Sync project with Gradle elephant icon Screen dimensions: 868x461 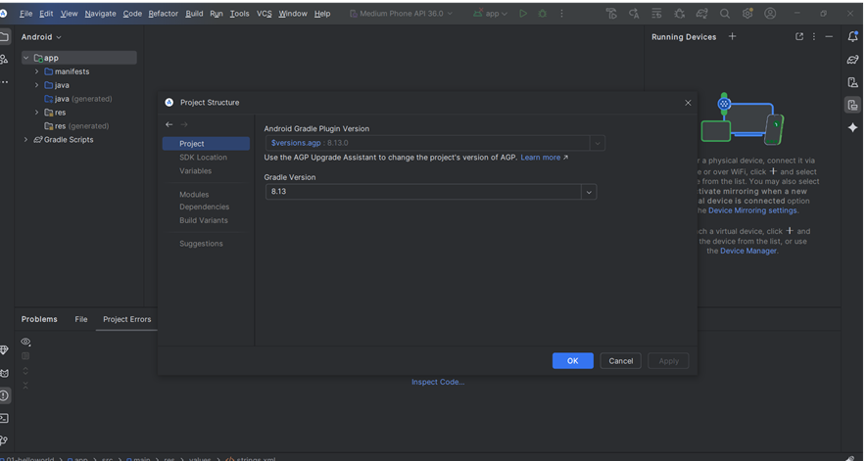701,14
